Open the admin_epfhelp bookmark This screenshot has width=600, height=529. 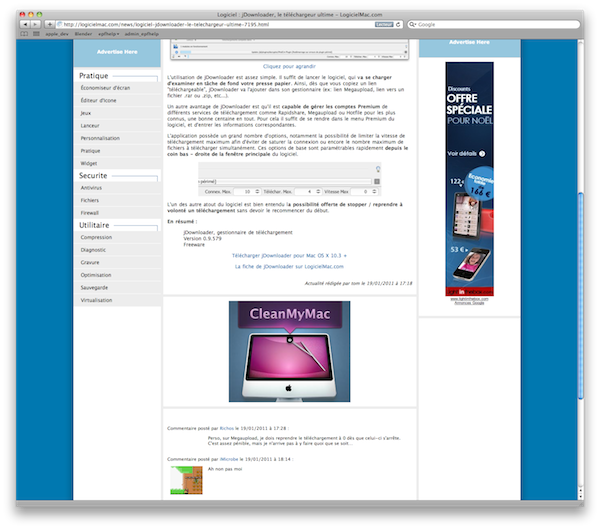click(142, 34)
